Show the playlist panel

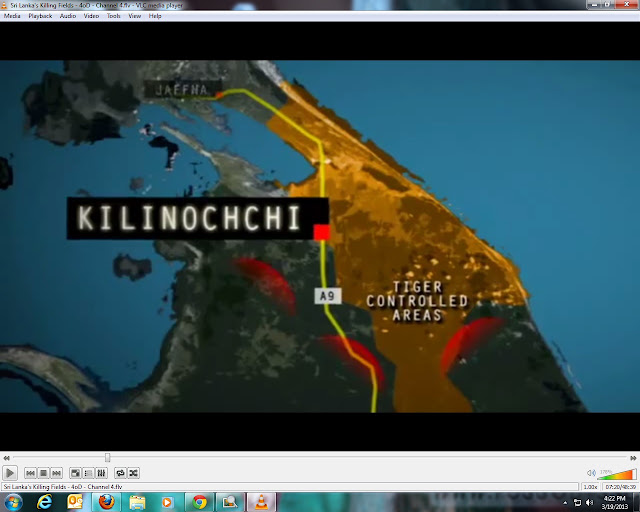pyautogui.click(x=88, y=473)
